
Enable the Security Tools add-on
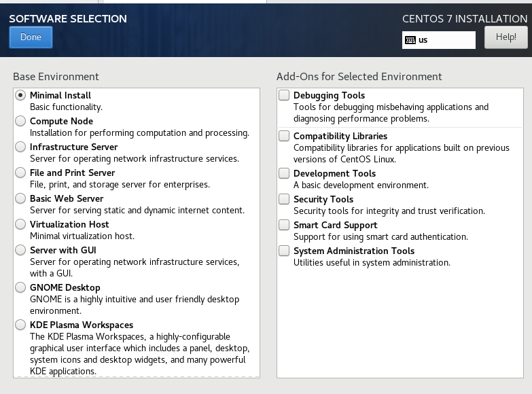284,200
